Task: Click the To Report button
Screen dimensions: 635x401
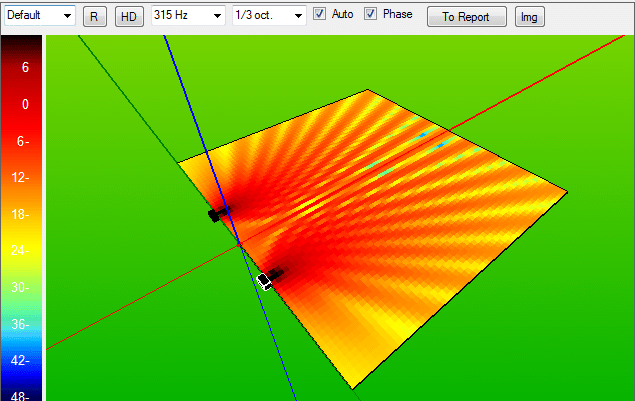Action: click(467, 17)
